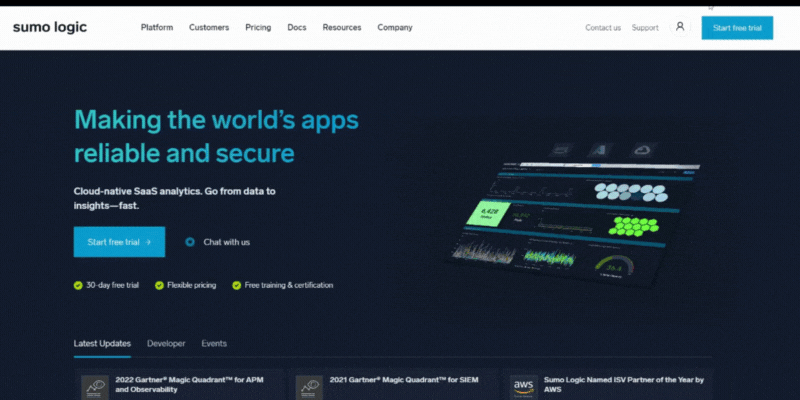Open the Resources menu
Viewport: 800px width, 400px height.
pyautogui.click(x=342, y=28)
